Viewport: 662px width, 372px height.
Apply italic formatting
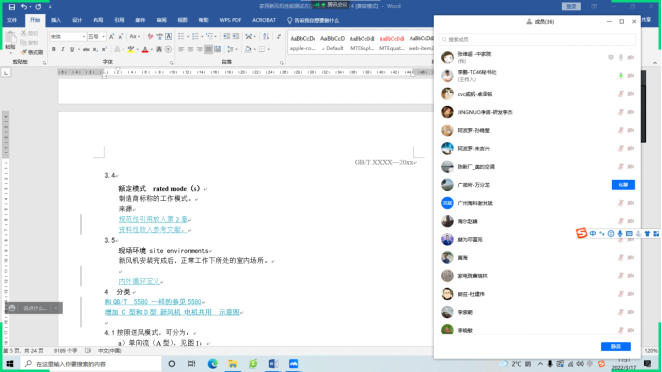pyautogui.click(x=63, y=49)
